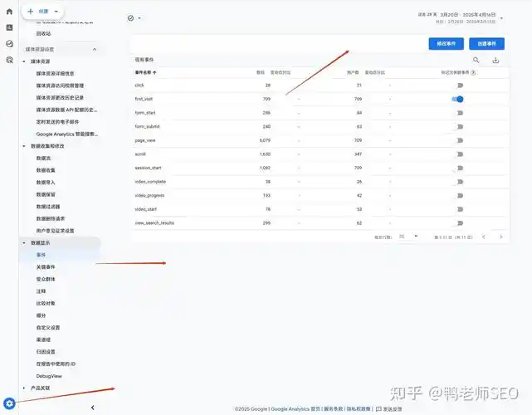Select 归因设置 in the admin menu
This screenshot has height=415, width=532.
46,352
